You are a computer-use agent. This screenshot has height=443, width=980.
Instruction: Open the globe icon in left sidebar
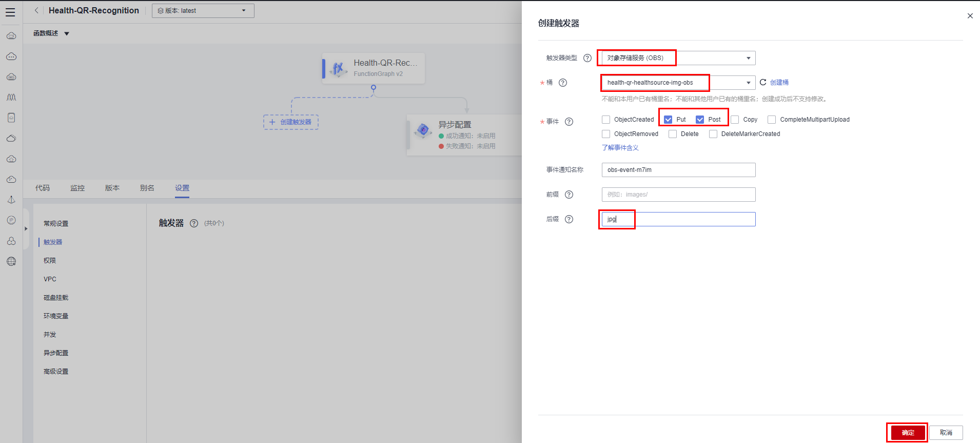pyautogui.click(x=11, y=261)
